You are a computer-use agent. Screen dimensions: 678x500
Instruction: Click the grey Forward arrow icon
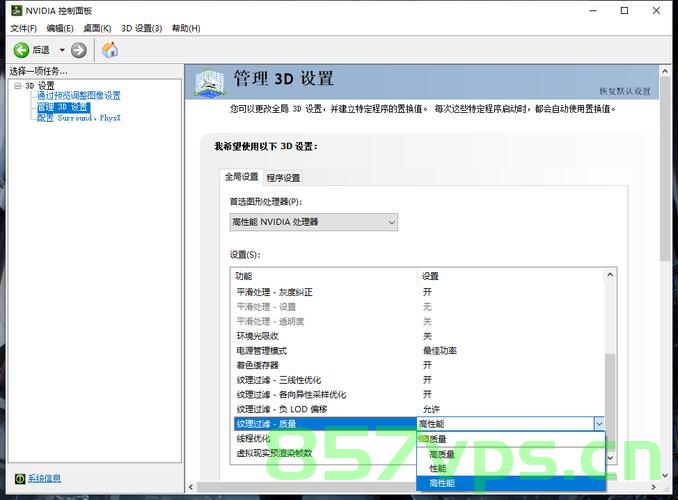[x=78, y=50]
